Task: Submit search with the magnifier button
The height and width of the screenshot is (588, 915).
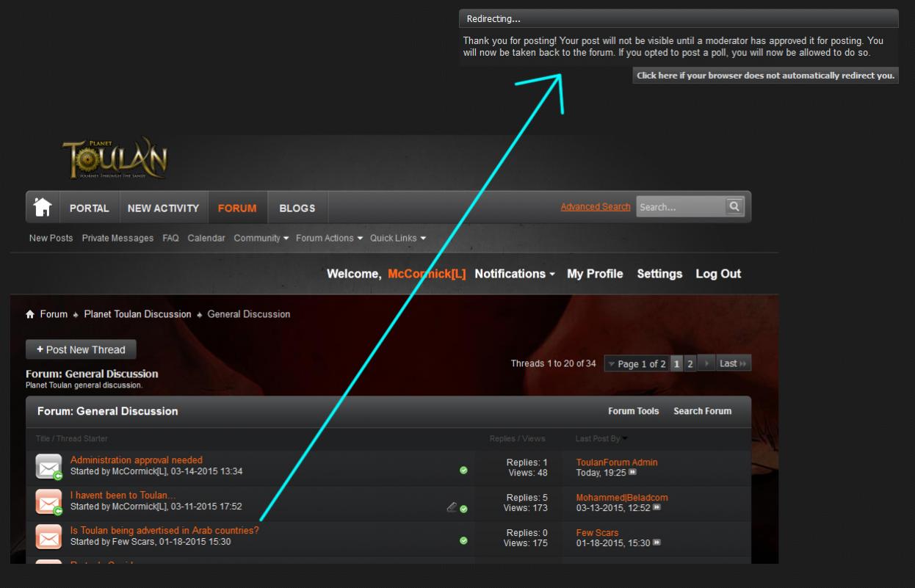Action: [734, 207]
